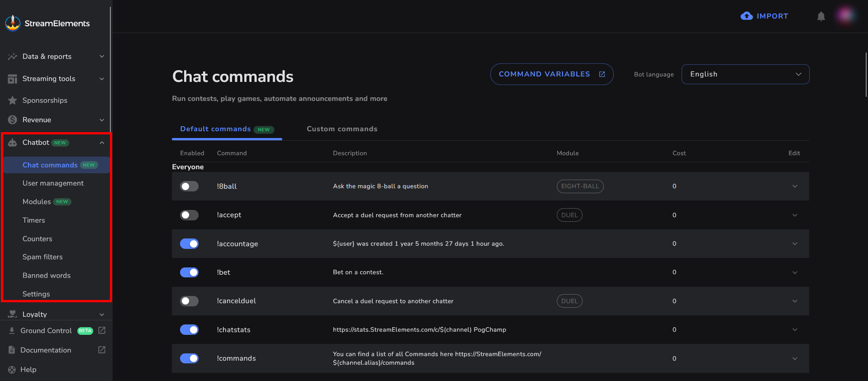The width and height of the screenshot is (868, 381).
Task: Open Documentation external link icon
Action: [x=102, y=350]
